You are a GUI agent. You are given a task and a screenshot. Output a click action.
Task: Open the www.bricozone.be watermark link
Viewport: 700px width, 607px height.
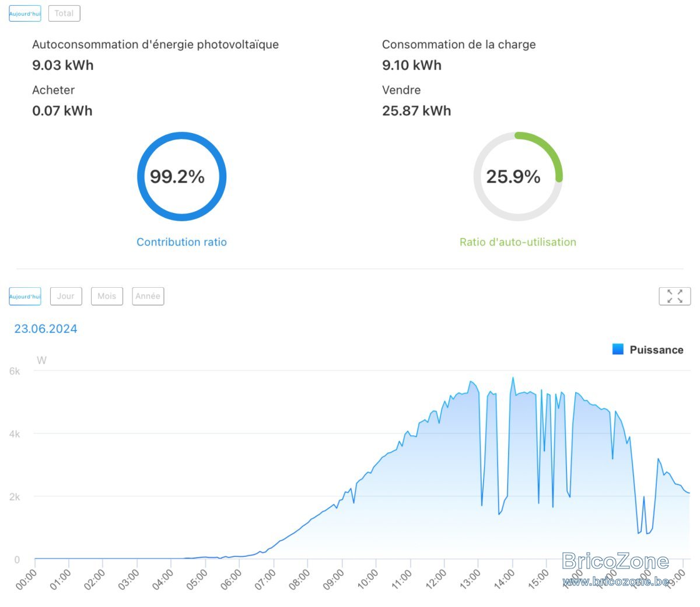[616, 581]
